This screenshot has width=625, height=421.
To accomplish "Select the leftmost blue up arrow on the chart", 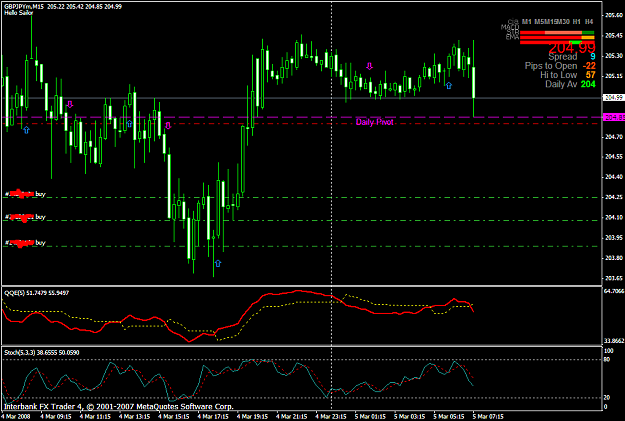I will (x=26, y=130).
